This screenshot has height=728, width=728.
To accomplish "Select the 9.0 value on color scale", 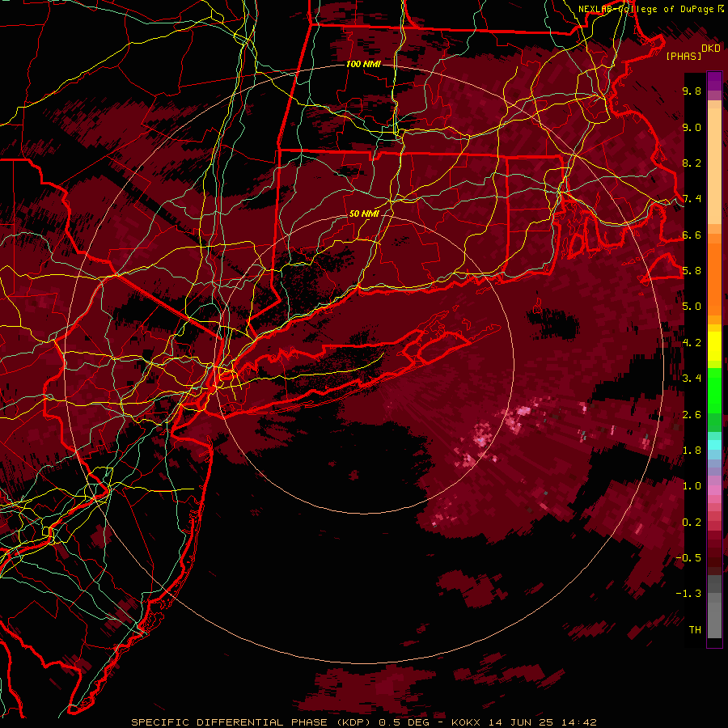I will click(692, 127).
